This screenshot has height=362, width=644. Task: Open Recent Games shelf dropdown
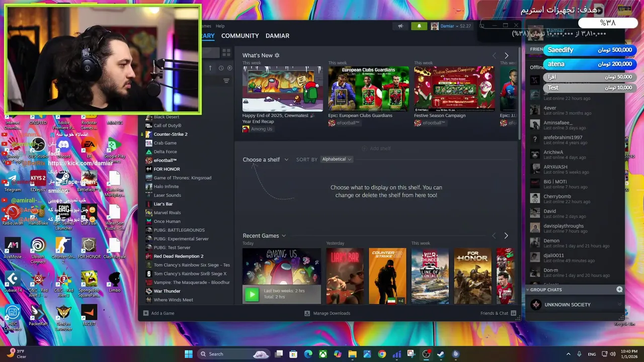pos(264,236)
